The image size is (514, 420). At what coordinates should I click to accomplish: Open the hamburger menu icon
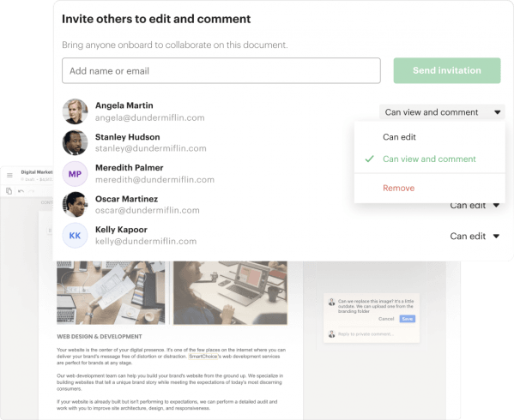tap(9, 175)
